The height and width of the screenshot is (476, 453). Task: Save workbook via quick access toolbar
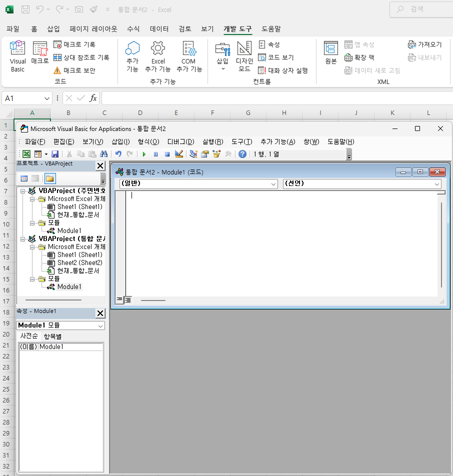click(25, 9)
